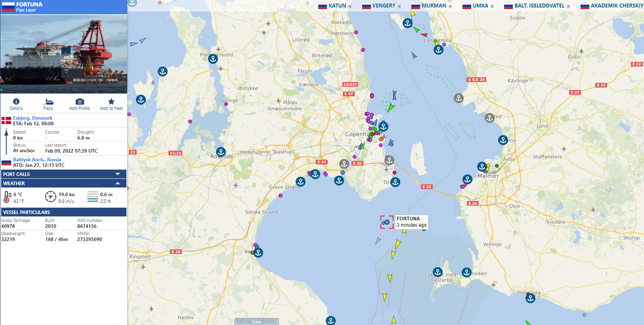Close the MURMAN tab
This screenshot has height=325, width=644.
click(450, 6)
